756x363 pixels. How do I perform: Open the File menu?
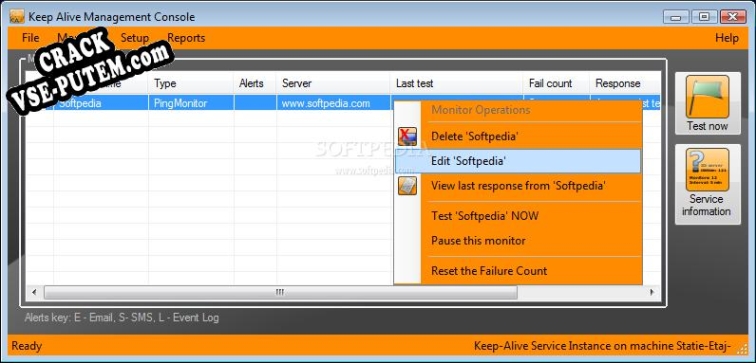tap(30, 38)
